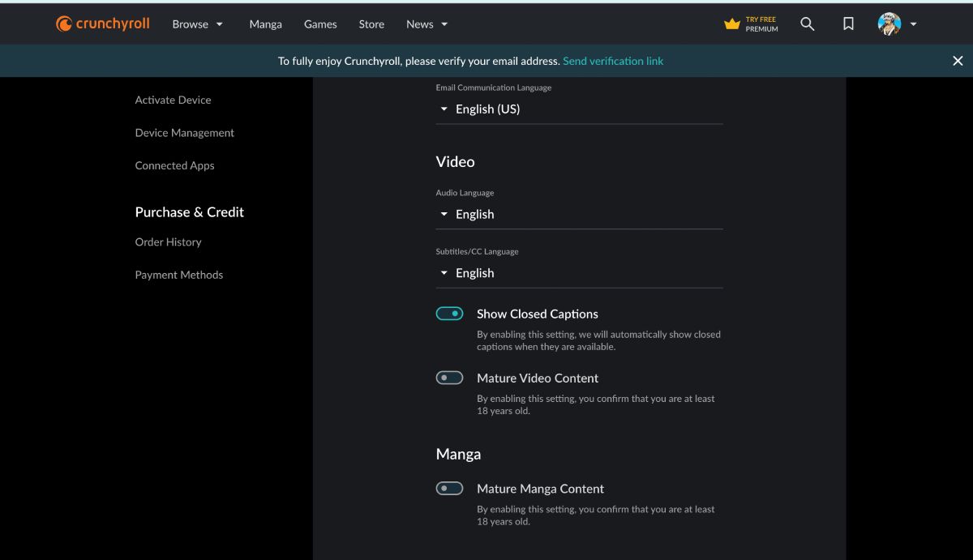Enable the Mature Video Content toggle
The width and height of the screenshot is (973, 560).
click(x=449, y=378)
